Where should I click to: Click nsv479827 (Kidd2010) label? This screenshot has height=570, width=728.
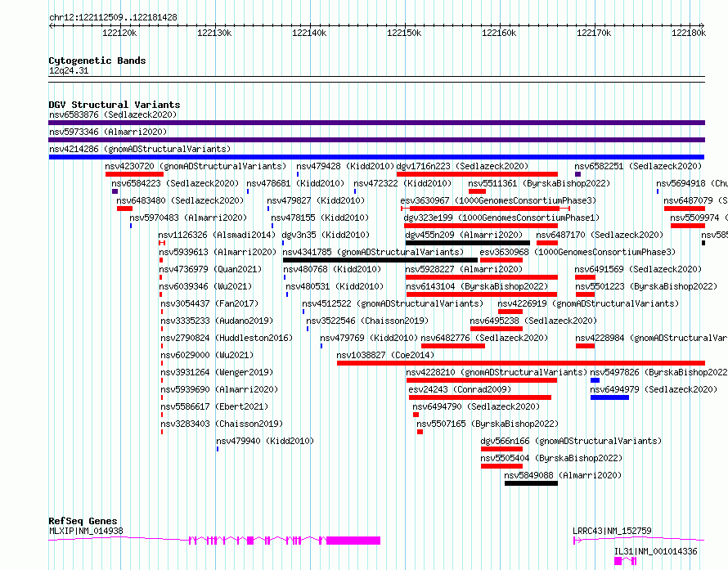(316, 200)
